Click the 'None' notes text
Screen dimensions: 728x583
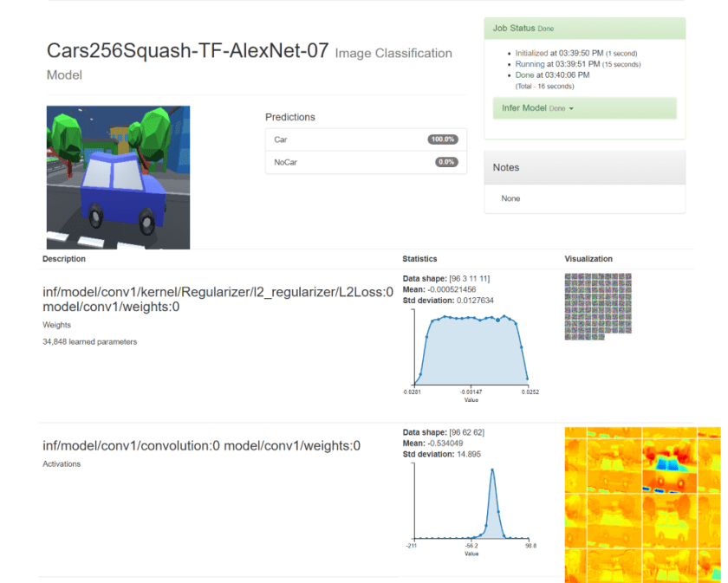[510, 198]
